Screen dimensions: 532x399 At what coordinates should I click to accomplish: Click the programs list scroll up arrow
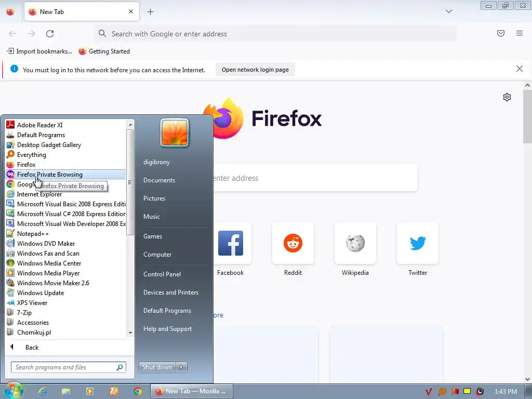pos(130,125)
